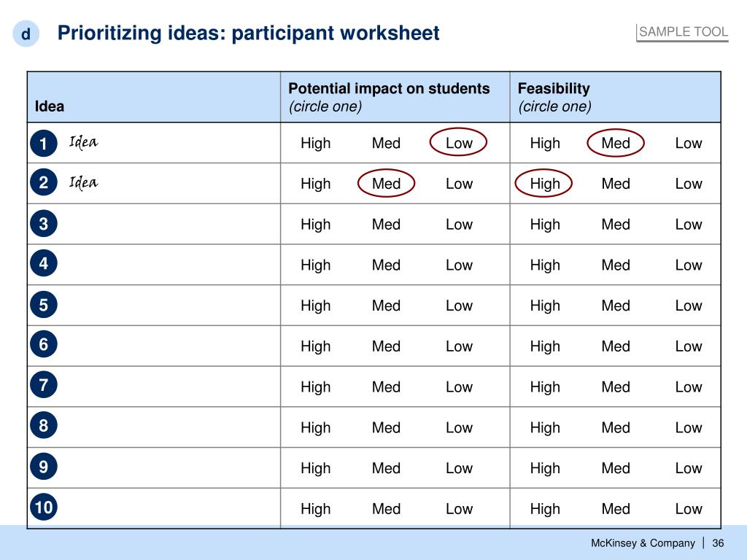
Task: Select circled Med impact for idea 2
Action: click(x=387, y=183)
